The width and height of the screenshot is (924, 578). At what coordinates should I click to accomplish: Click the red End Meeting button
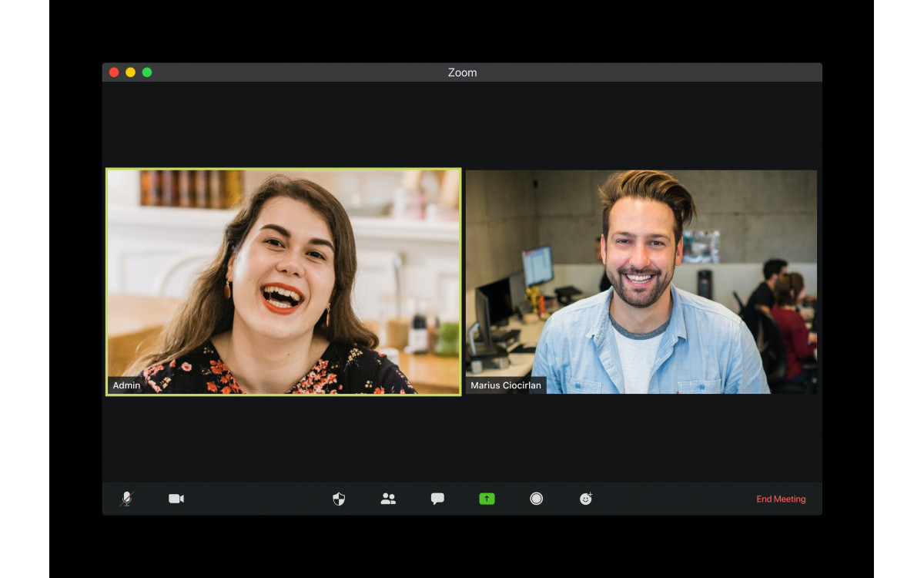[x=781, y=499]
